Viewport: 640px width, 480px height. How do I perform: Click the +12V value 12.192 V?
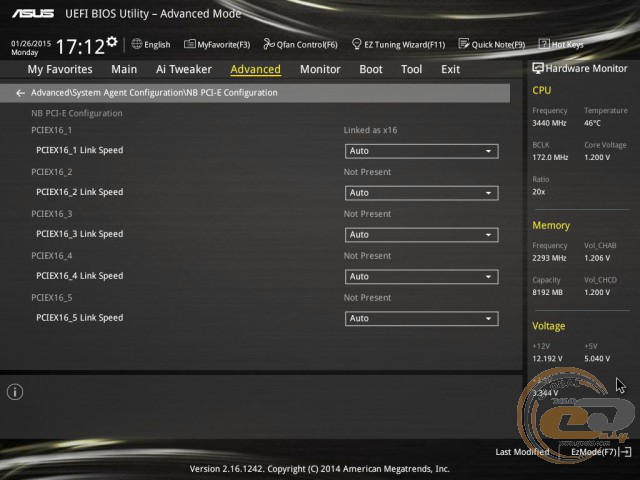[x=547, y=359]
